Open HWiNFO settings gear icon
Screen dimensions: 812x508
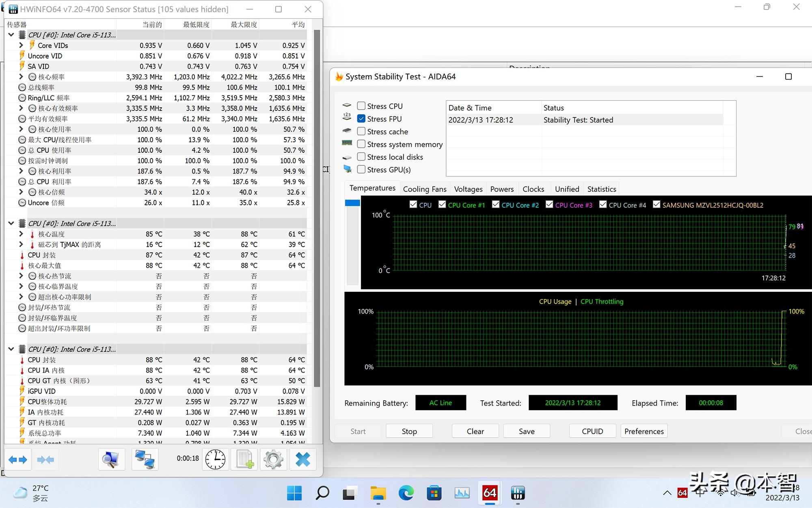[x=273, y=460]
